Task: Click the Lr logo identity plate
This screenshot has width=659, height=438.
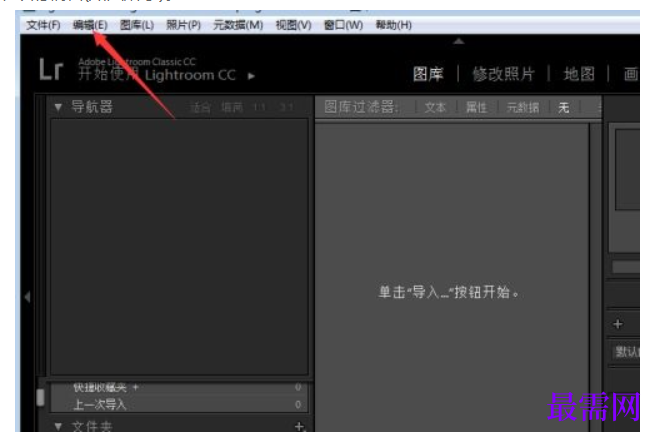Action: tap(51, 69)
